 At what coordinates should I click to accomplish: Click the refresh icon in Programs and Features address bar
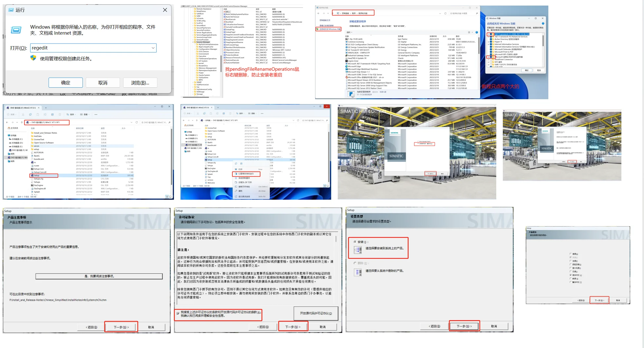click(x=445, y=13)
